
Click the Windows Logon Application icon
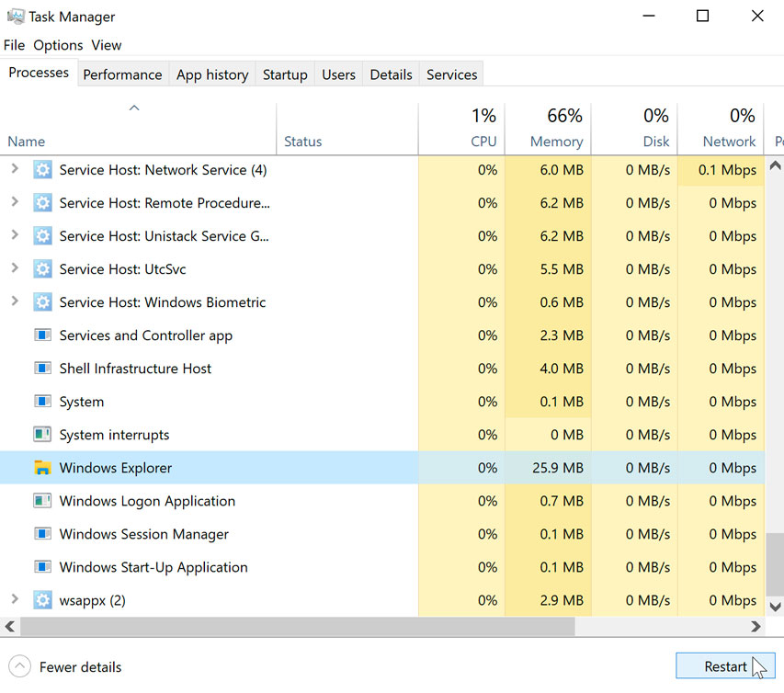click(x=42, y=500)
